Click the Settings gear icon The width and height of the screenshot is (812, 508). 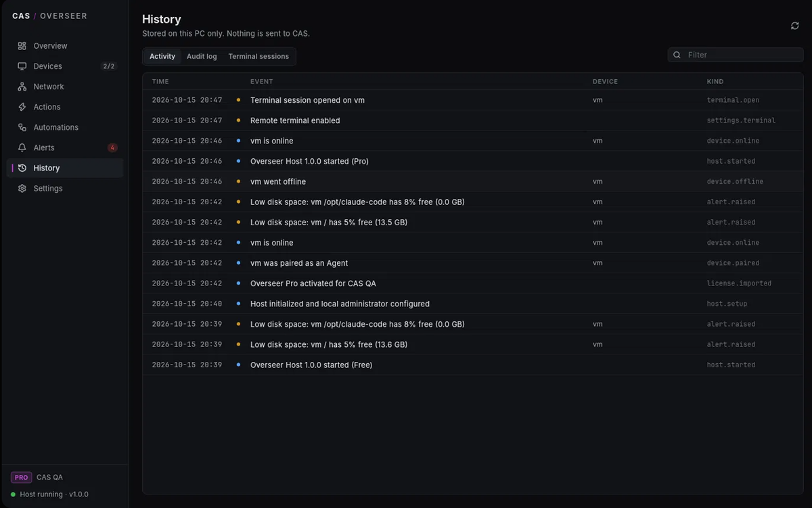(x=22, y=188)
